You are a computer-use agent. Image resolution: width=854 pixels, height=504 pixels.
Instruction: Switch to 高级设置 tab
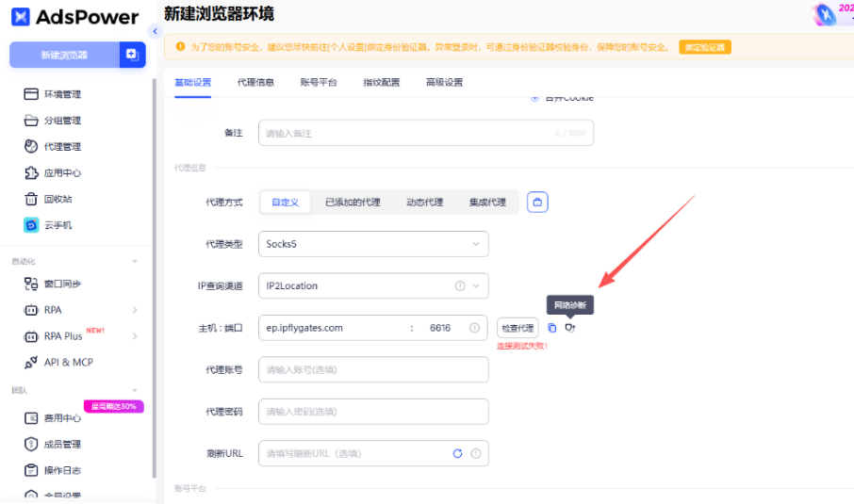(x=444, y=82)
